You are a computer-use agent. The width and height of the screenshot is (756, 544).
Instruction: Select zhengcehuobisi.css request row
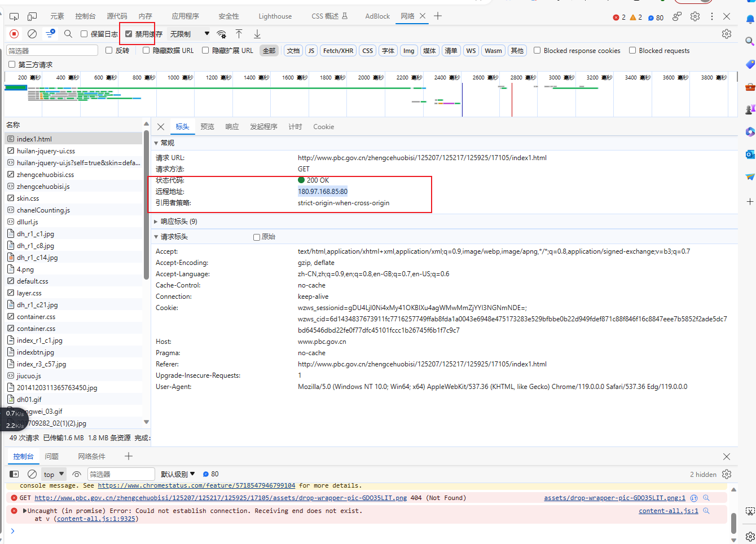[74, 175]
